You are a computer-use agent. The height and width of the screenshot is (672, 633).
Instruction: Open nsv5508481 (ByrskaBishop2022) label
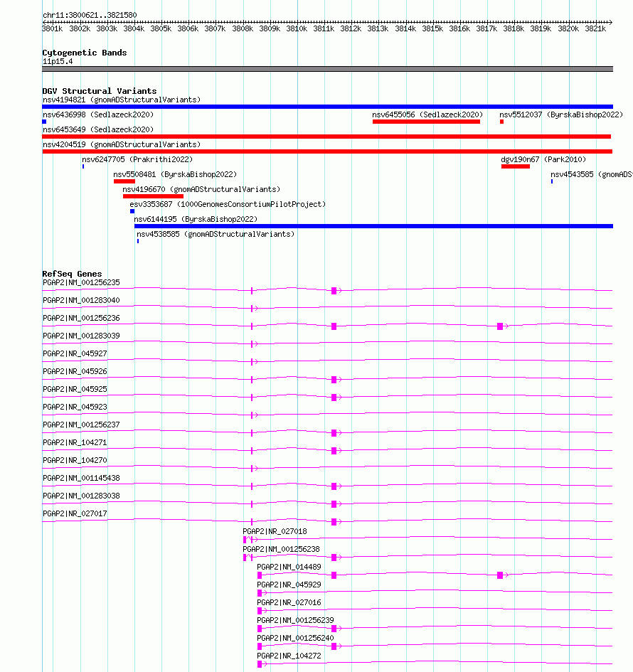pos(175,175)
